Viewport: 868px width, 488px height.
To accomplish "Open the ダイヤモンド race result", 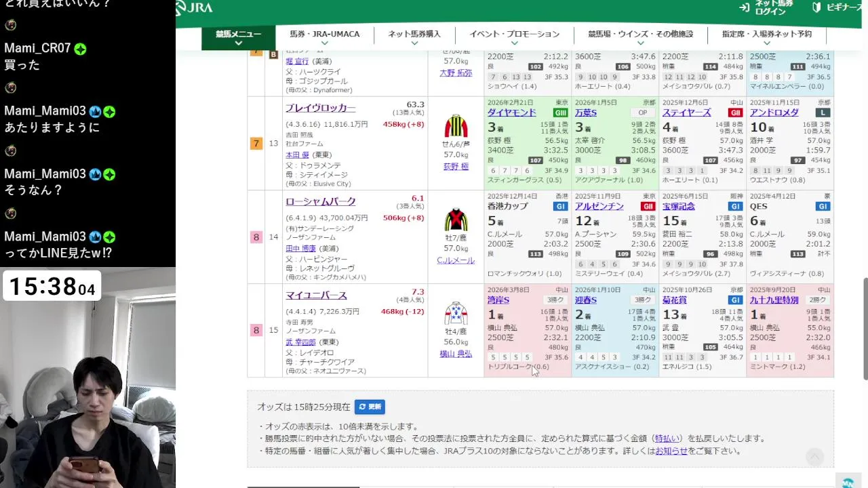I will click(x=512, y=113).
